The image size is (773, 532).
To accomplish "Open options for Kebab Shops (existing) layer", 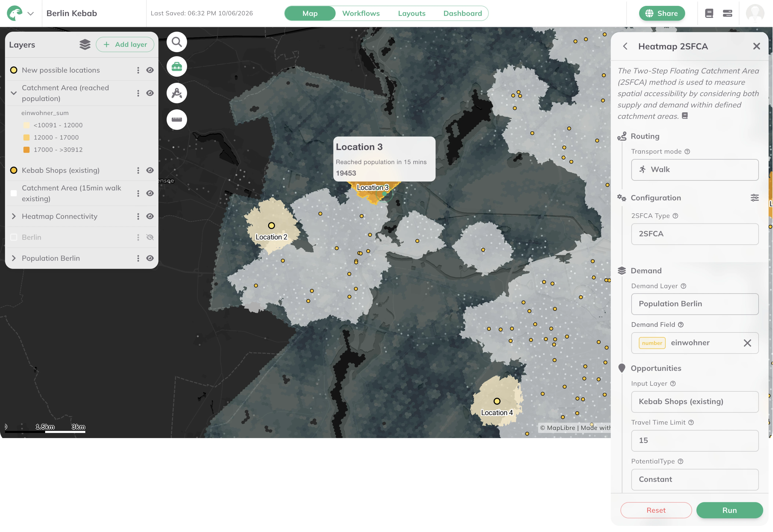I will pyautogui.click(x=138, y=171).
